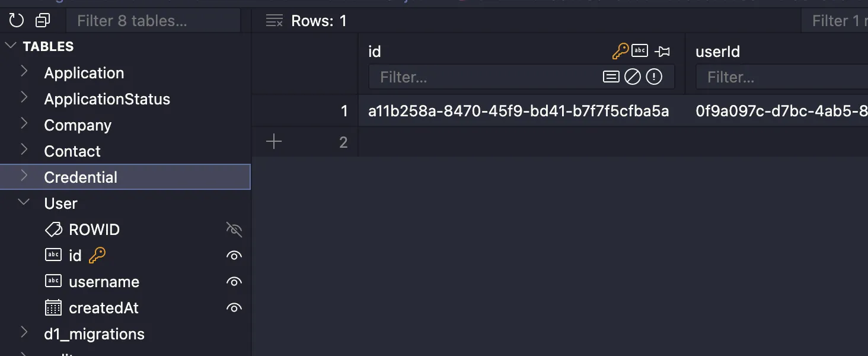This screenshot has width=868, height=356.
Task: Click the pin icon on id column
Action: coord(662,52)
